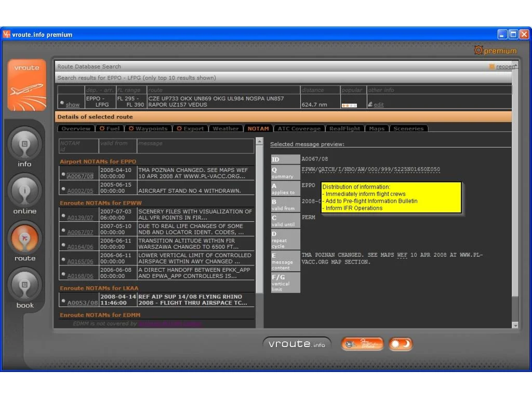The width and height of the screenshot is (532, 399).
Task: Switch to the Fuel tab
Action: pyautogui.click(x=110, y=129)
